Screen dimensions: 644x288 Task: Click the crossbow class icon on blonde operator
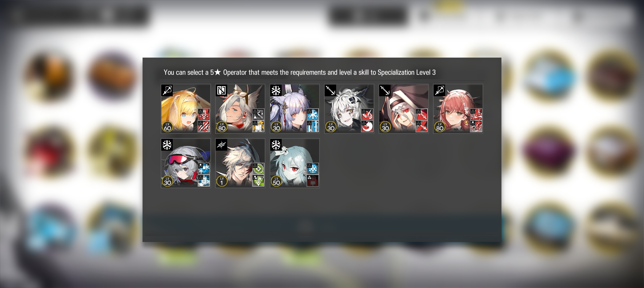pyautogui.click(x=167, y=90)
